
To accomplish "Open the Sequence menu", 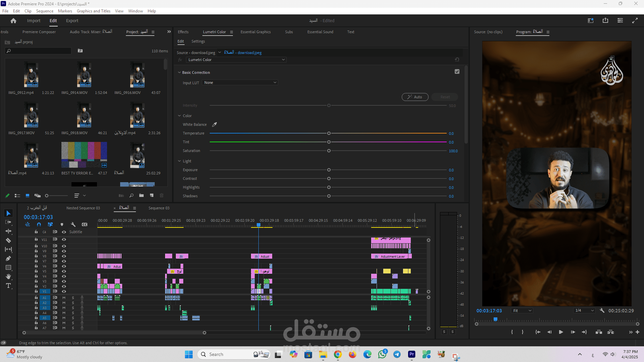I will click(x=45, y=11).
